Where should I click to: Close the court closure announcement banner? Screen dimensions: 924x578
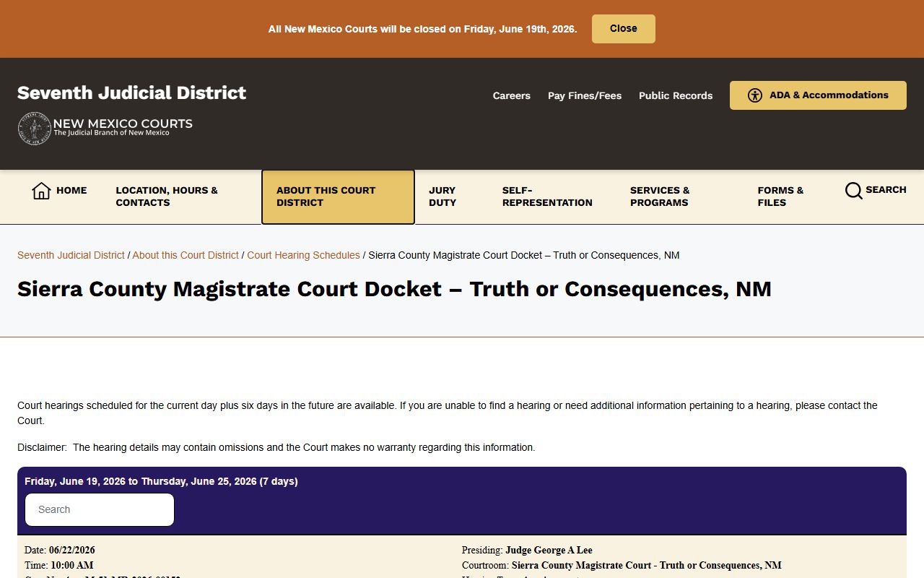click(623, 29)
